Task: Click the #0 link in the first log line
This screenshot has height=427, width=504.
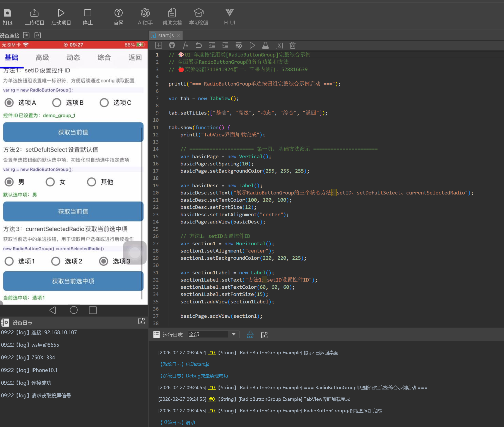Action: tap(212, 353)
